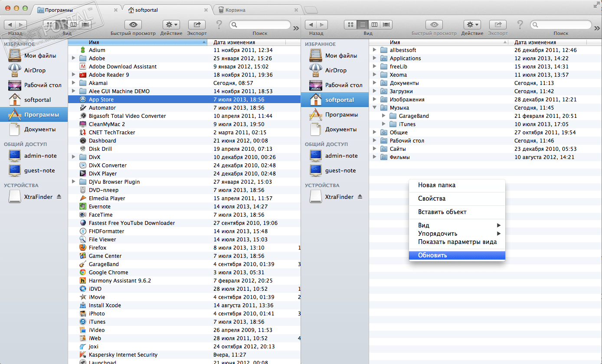602x364 pixels.
Task: Select the Kaspersky Internet Security icon
Action: tap(83, 355)
